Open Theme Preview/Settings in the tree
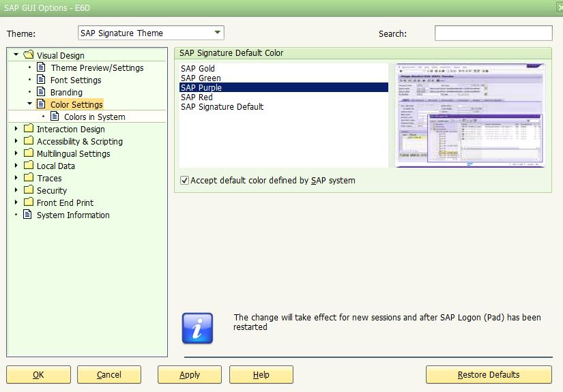The height and width of the screenshot is (392, 563). click(x=97, y=67)
